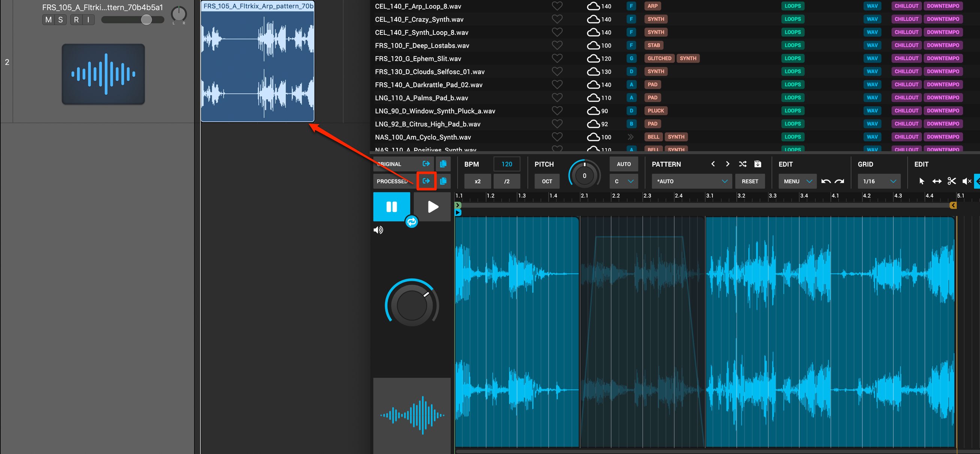Click the volume speaker icon below pause
The height and width of the screenshot is (454, 980).
[378, 230]
